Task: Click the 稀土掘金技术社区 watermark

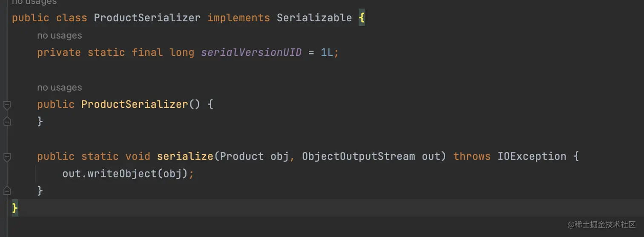Action: 601,224
